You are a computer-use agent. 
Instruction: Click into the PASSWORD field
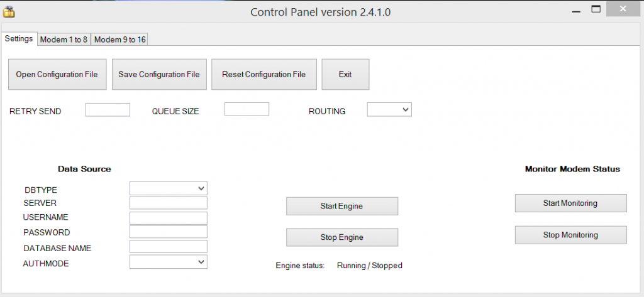pyautogui.click(x=168, y=232)
